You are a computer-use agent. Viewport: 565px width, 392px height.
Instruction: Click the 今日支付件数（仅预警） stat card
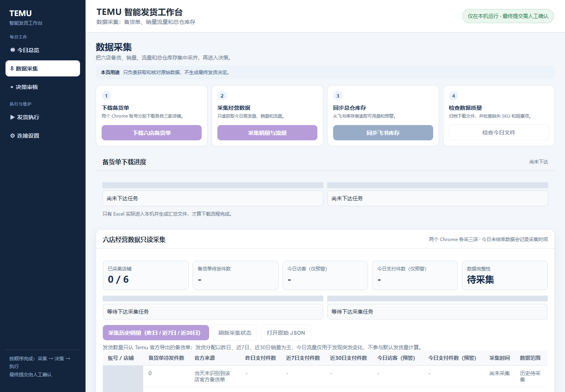[x=415, y=276]
